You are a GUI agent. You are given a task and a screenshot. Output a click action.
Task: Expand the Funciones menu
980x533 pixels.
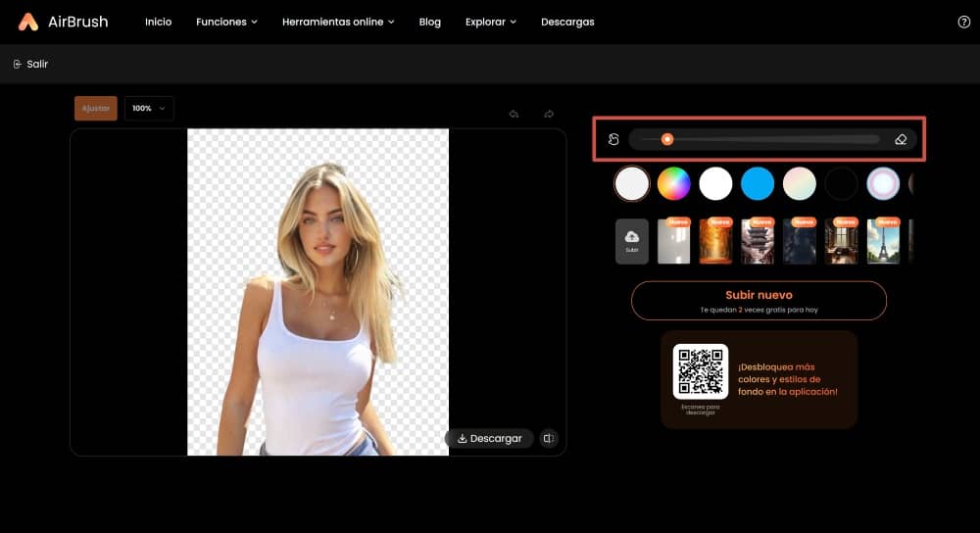click(226, 22)
